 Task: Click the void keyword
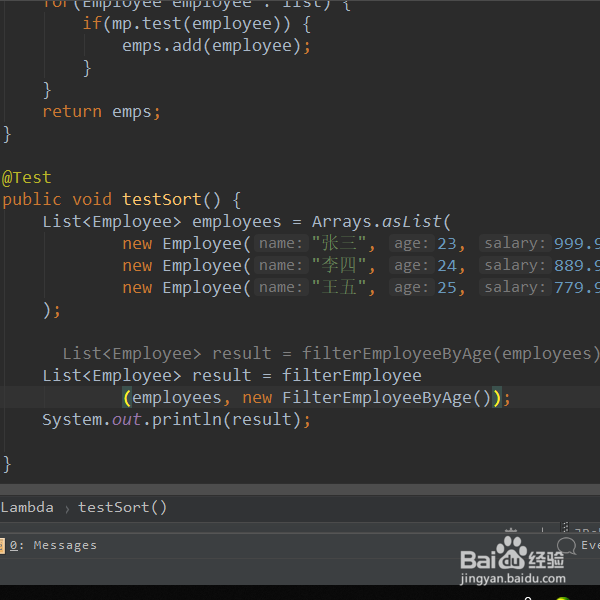(x=92, y=199)
